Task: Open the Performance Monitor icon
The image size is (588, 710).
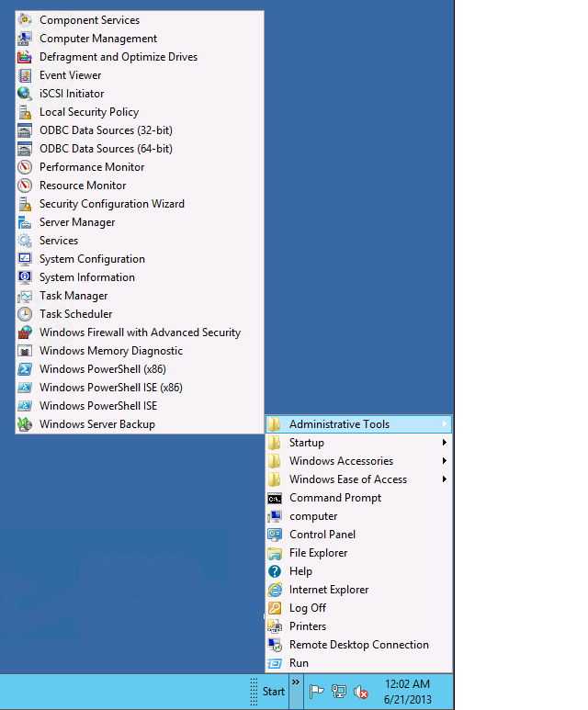Action: point(25,167)
